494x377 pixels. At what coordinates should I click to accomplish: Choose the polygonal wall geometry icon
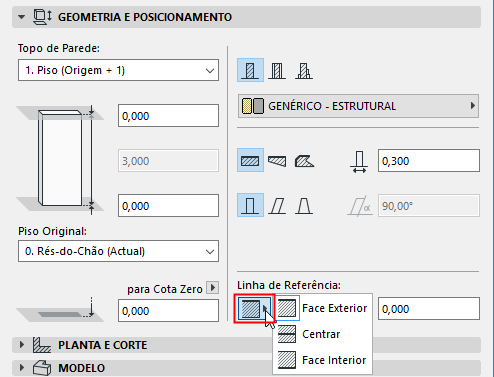tap(304, 161)
